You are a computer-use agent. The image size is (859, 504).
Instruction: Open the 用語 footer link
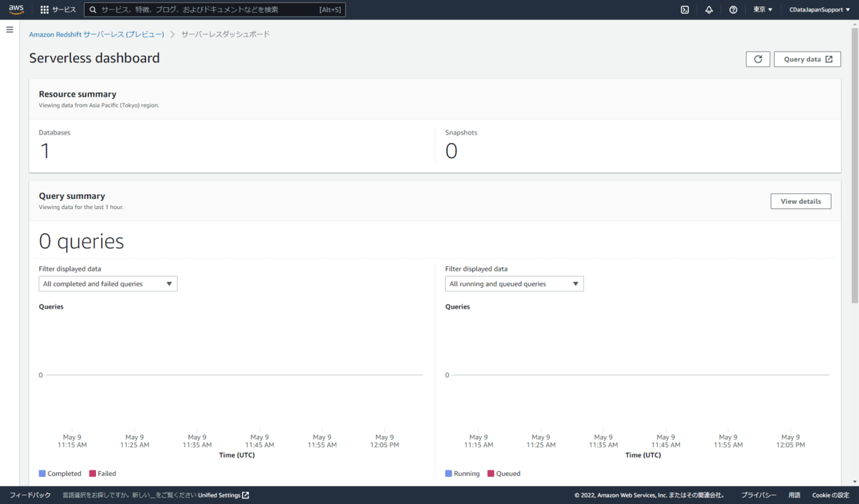coord(795,495)
